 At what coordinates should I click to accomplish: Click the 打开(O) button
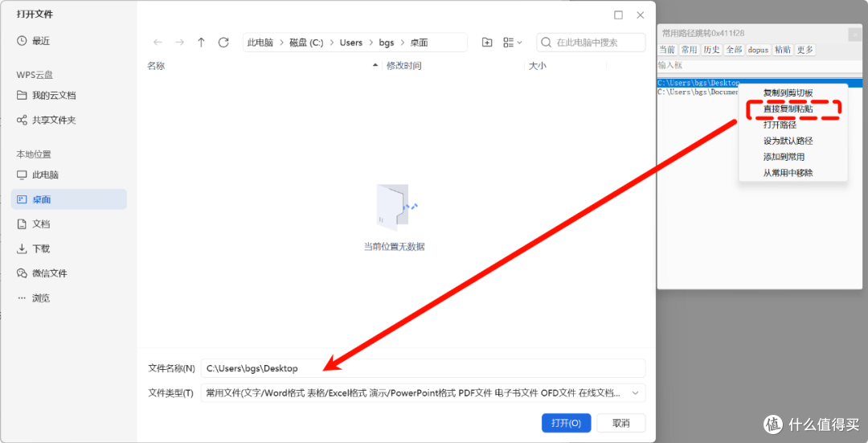(567, 423)
